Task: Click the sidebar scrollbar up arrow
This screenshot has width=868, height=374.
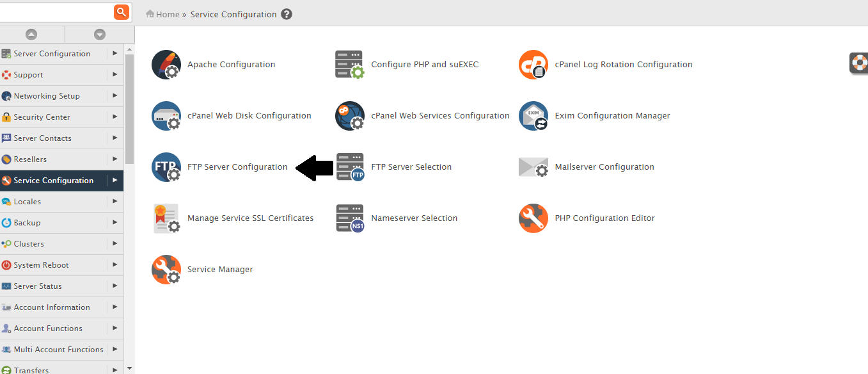Action: click(x=130, y=49)
